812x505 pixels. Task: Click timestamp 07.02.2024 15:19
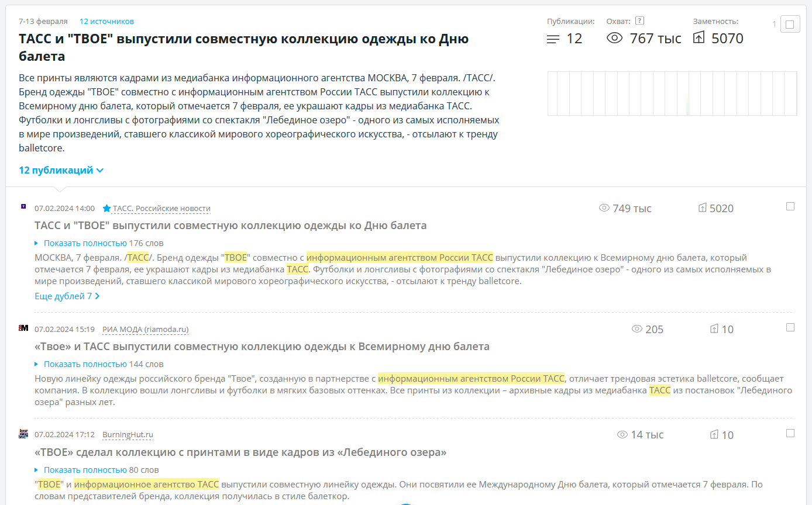click(x=64, y=330)
